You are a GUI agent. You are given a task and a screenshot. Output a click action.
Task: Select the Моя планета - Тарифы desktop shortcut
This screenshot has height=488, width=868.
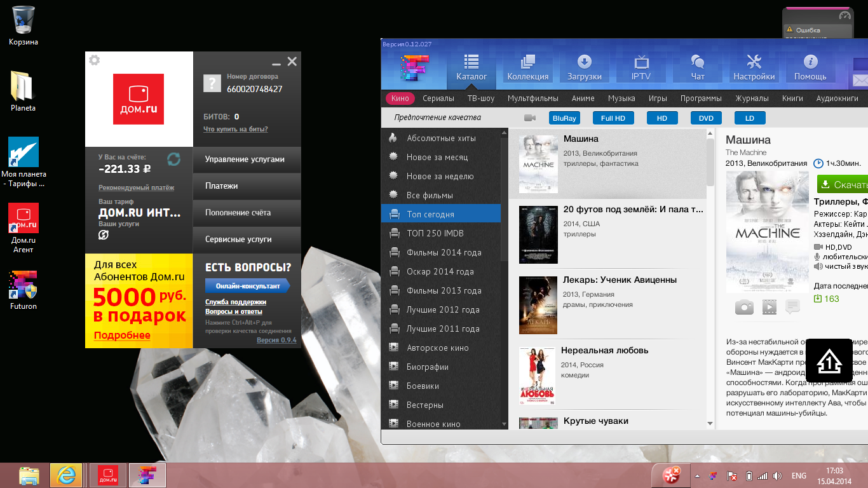[x=24, y=162]
